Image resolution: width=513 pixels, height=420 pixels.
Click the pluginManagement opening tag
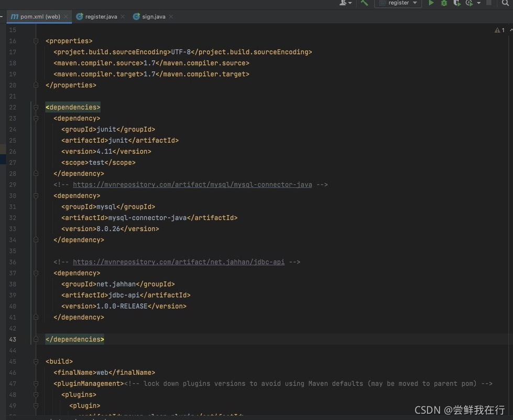point(89,384)
